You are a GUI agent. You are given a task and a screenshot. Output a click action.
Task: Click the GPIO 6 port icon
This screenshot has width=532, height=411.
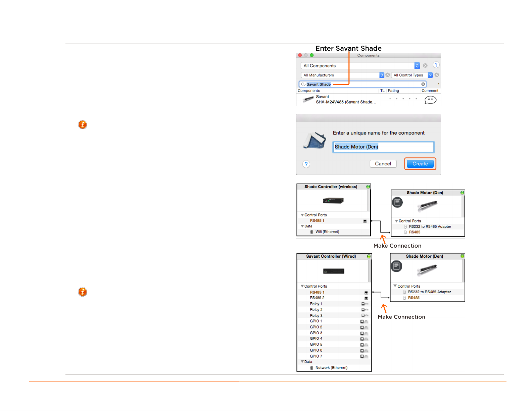click(364, 351)
